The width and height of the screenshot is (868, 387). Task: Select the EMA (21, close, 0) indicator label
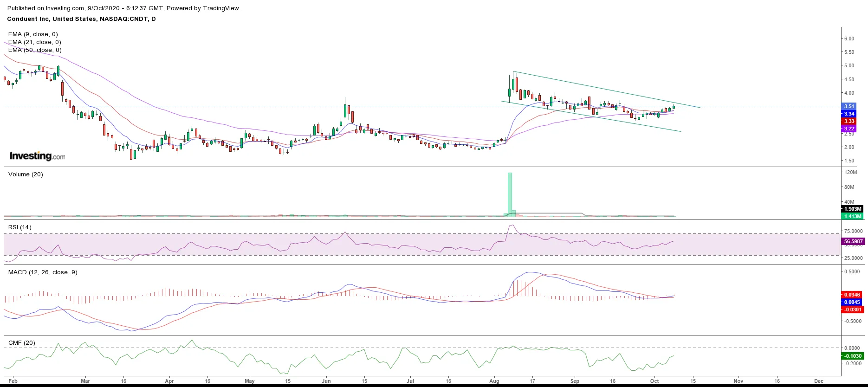(x=34, y=42)
